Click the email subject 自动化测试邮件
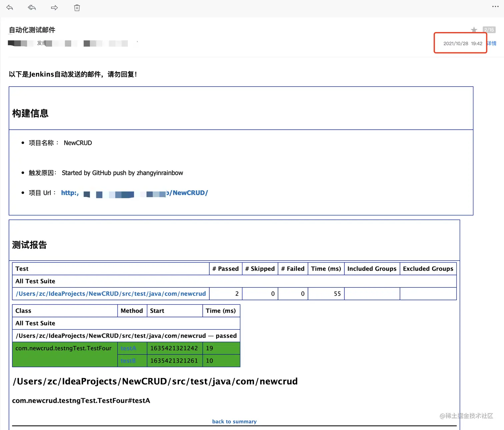Screen dimensions: 504x430 coord(32,30)
